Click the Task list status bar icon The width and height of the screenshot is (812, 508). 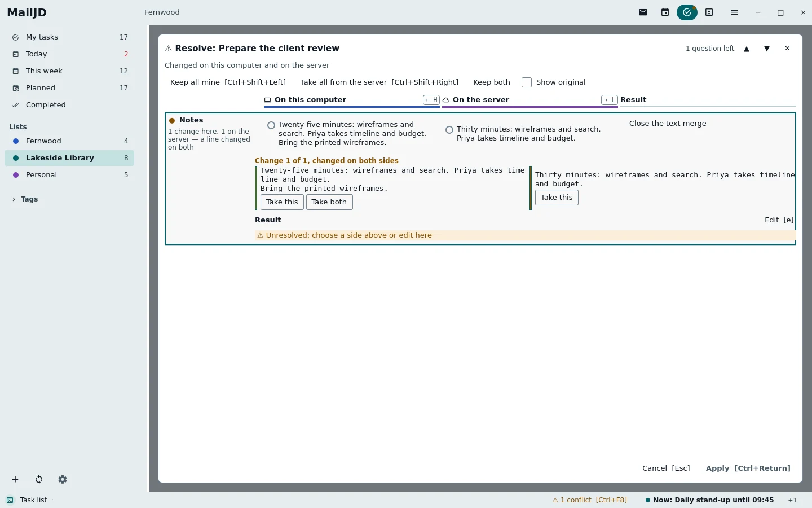pyautogui.click(x=10, y=500)
